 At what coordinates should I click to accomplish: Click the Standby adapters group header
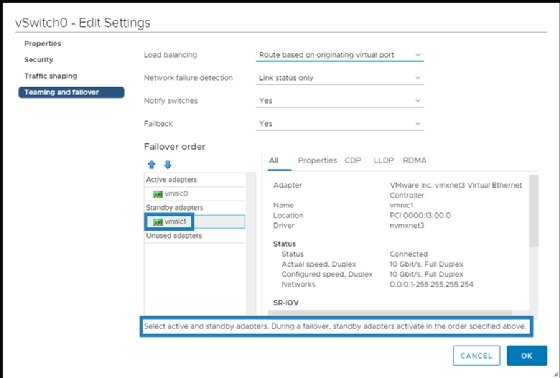195,208
